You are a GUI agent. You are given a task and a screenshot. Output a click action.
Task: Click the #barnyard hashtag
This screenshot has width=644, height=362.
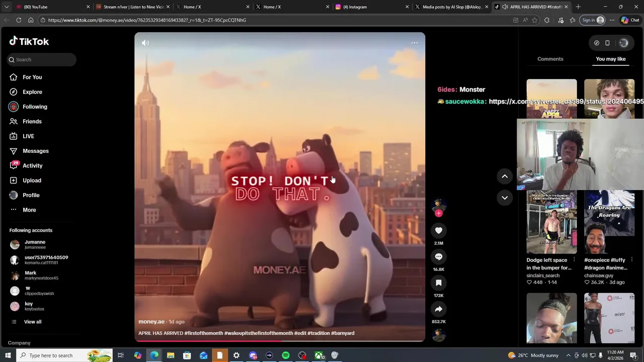343,333
